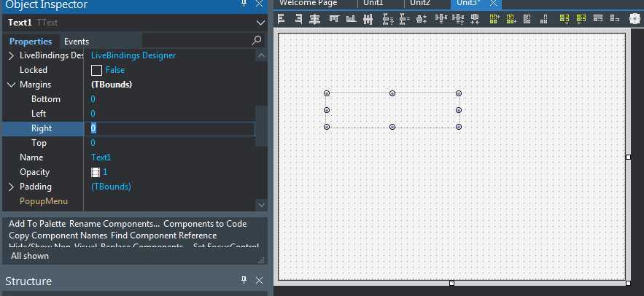644x296 pixels.
Task: Select the PopupMenu property row
Action: click(128, 201)
